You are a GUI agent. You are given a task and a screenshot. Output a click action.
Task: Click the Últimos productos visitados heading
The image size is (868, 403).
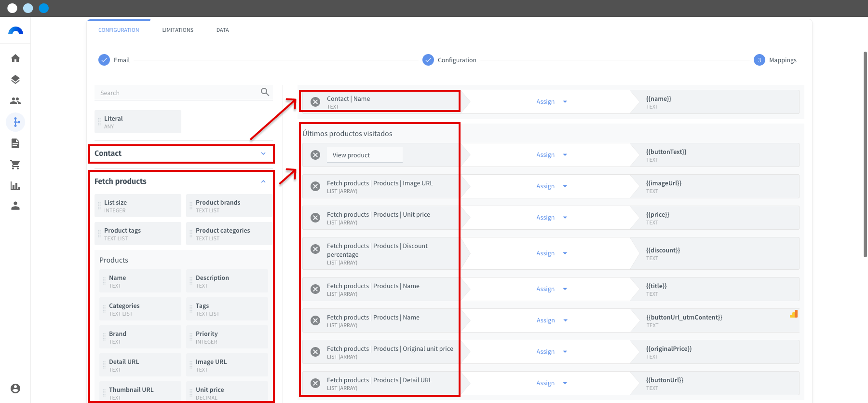pos(347,134)
